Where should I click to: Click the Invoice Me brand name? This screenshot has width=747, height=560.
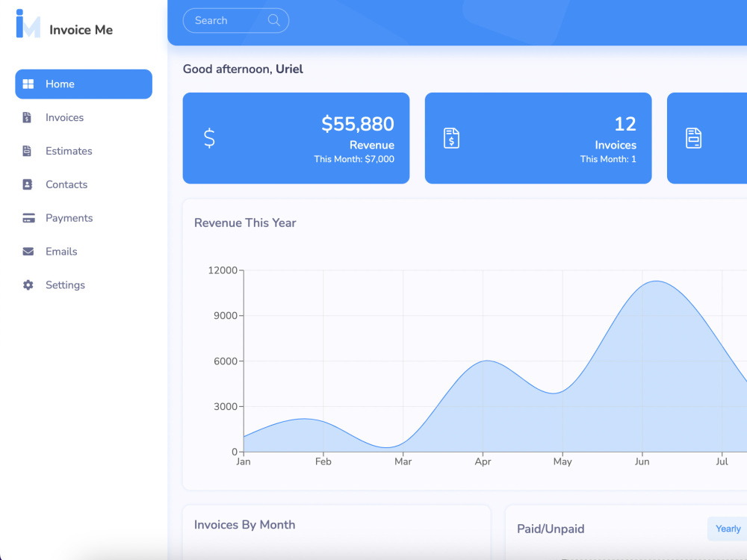(x=81, y=30)
